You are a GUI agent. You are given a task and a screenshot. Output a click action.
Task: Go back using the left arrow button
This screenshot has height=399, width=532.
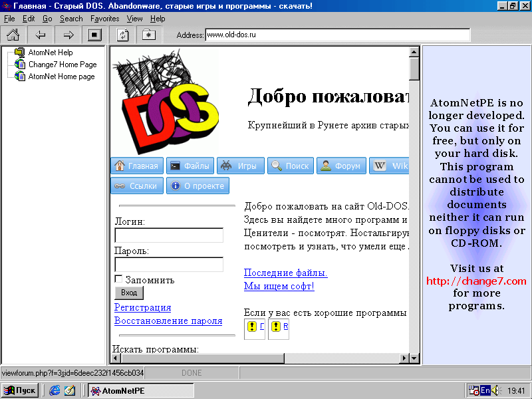point(41,35)
